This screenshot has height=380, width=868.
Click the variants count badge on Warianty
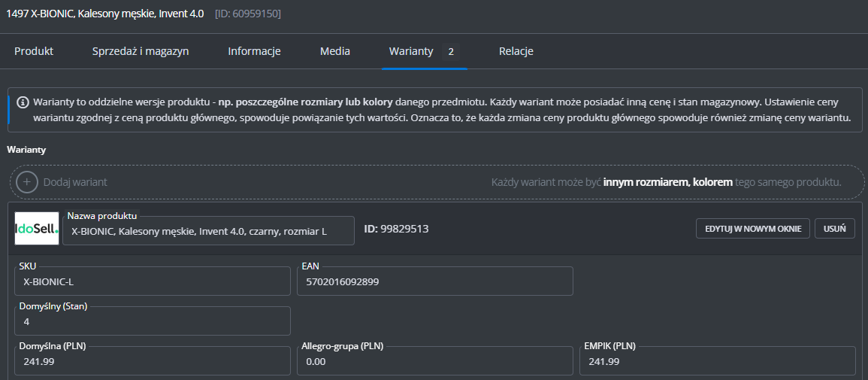pos(451,51)
